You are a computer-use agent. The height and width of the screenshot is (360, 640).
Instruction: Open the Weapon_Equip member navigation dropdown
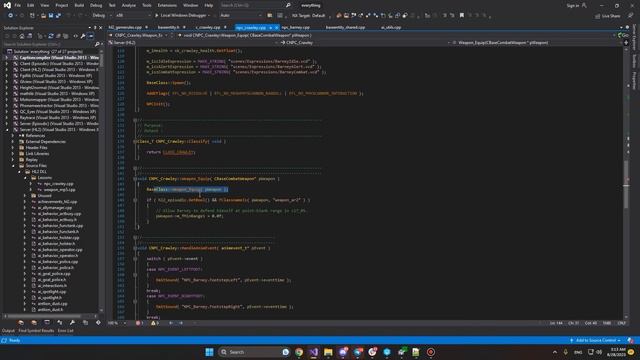(536, 42)
